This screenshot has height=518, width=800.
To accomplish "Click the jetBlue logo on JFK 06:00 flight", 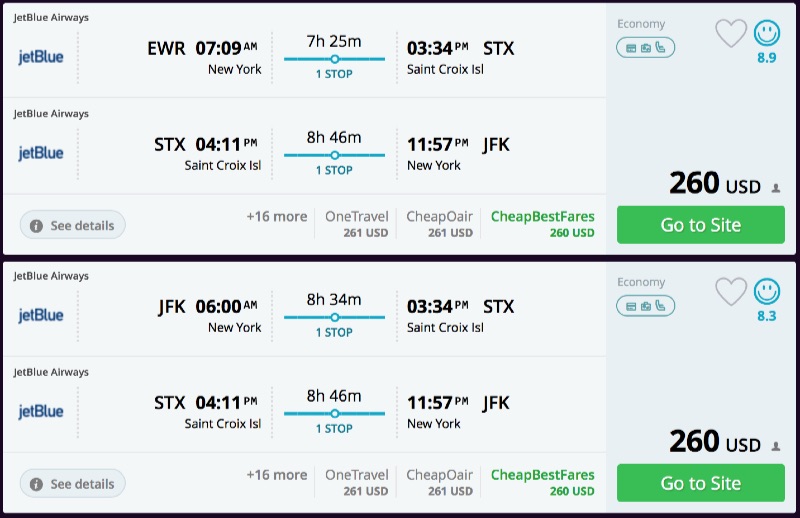I will tap(41, 315).
